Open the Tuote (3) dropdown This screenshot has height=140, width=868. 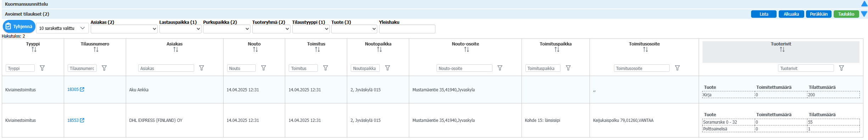(354, 29)
